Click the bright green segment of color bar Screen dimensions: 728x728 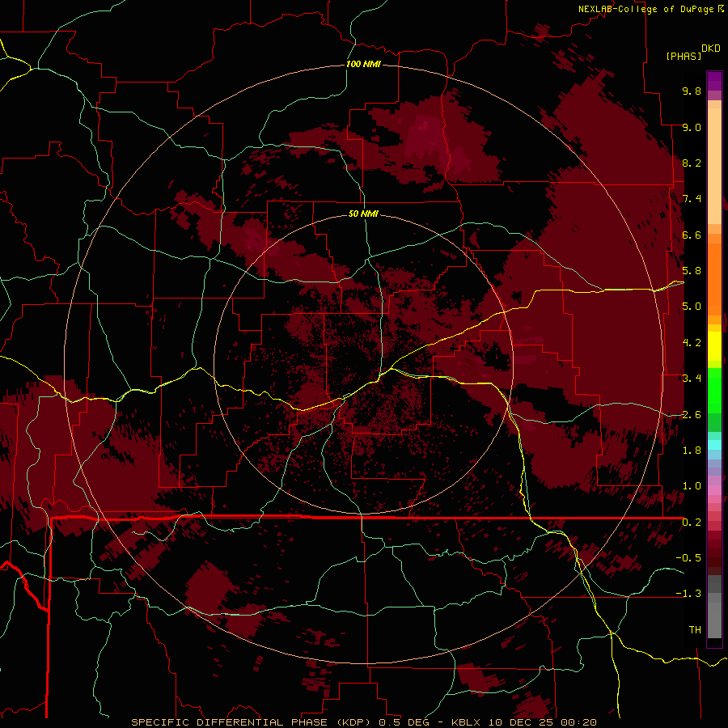(x=714, y=390)
